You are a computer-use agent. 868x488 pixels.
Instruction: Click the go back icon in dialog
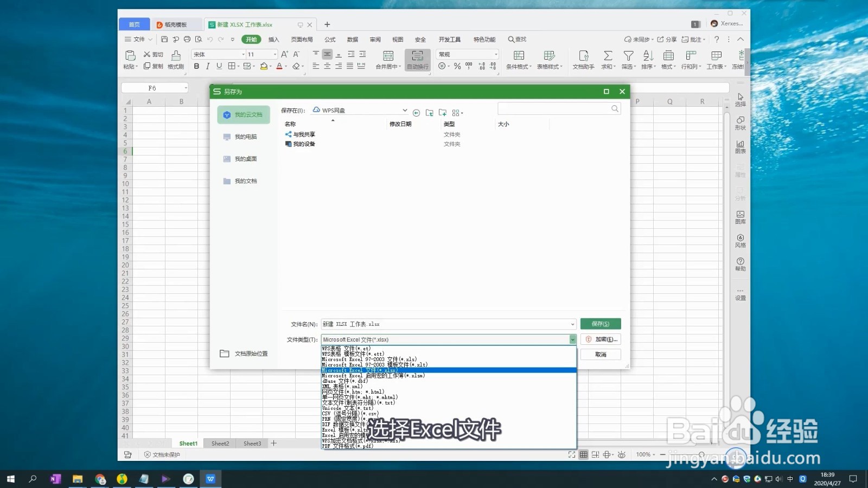[416, 113]
